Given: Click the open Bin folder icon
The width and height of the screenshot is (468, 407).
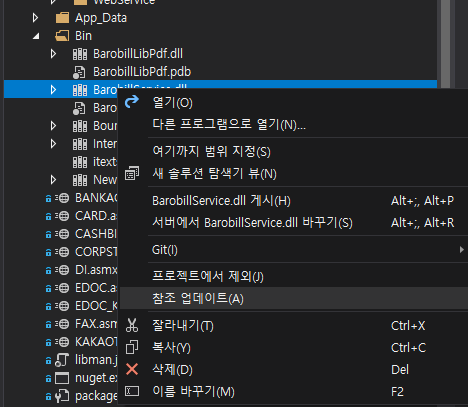Looking at the screenshot, I should click(x=62, y=36).
